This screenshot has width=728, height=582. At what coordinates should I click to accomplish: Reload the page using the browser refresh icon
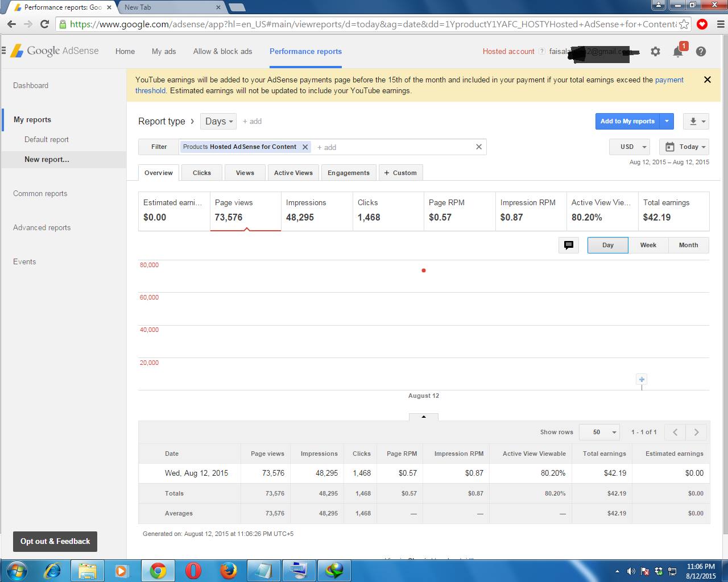(44, 24)
